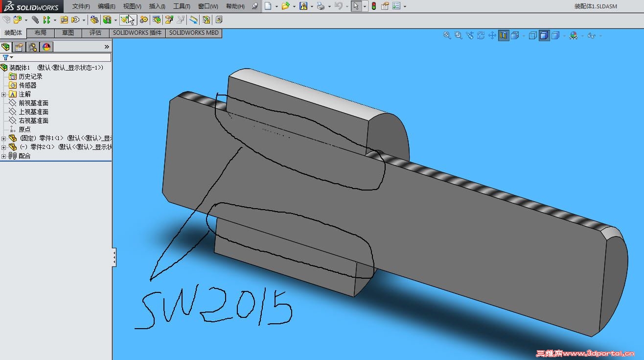Switch to the SOLIDWORKS MBD tab
Screen dimensions: 644x360
coord(194,33)
